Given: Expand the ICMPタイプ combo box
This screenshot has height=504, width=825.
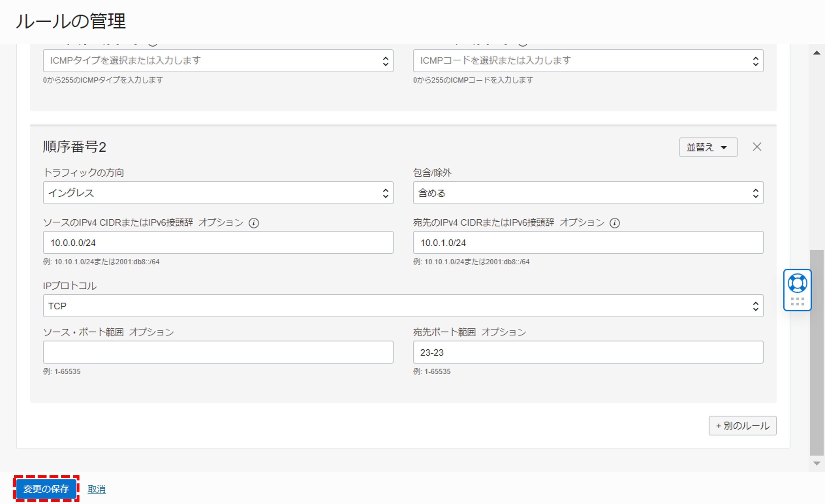Looking at the screenshot, I should click(x=218, y=61).
